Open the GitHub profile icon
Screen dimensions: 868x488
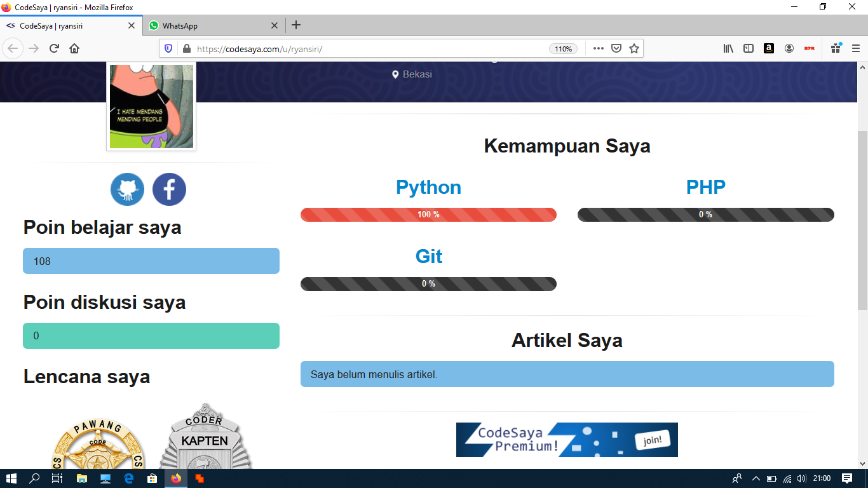[x=127, y=189]
